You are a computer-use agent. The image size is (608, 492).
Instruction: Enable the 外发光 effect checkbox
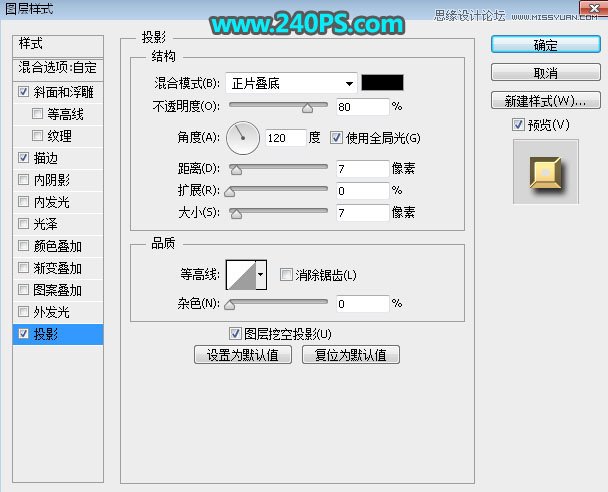point(23,312)
